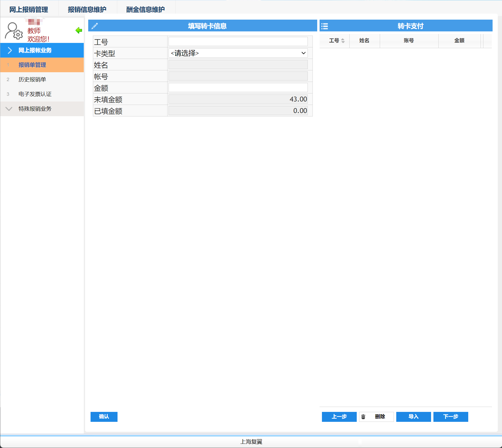Collapse the 网上报帐业务 chevron
Viewport: 502px width, 448px height.
pyautogui.click(x=10, y=50)
